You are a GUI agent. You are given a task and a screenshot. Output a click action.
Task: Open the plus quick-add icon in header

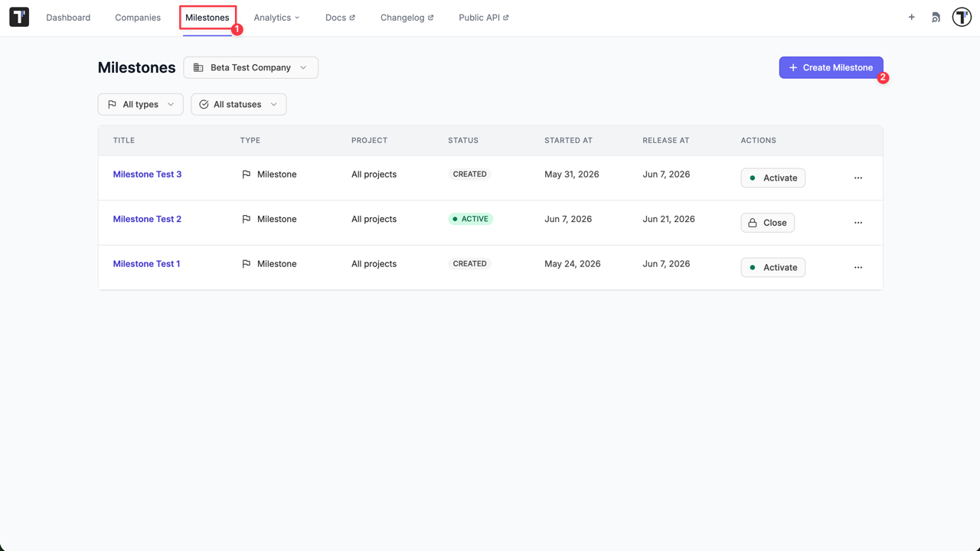(911, 17)
